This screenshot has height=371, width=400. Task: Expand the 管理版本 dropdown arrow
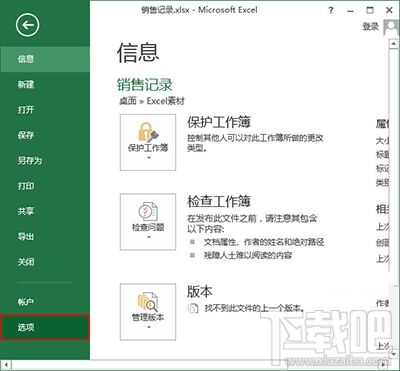pos(149,327)
